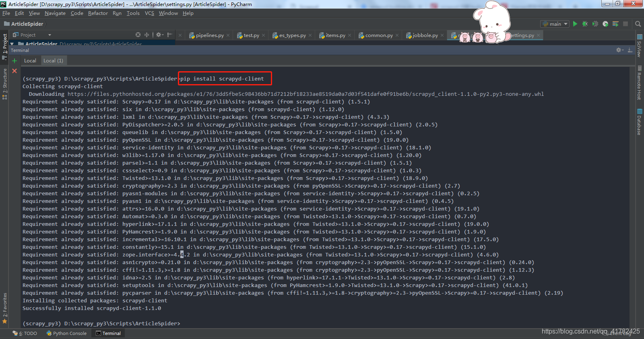The width and height of the screenshot is (644, 339).
Task: Open the Help menu
Action: (x=188, y=13)
